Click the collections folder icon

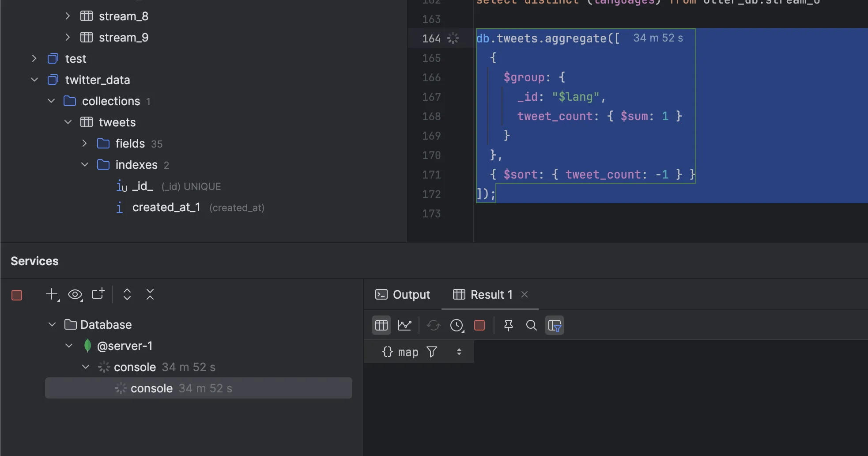(x=70, y=101)
